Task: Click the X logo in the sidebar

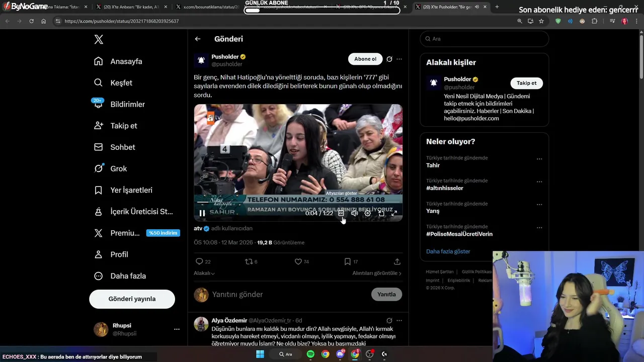Action: click(x=99, y=40)
